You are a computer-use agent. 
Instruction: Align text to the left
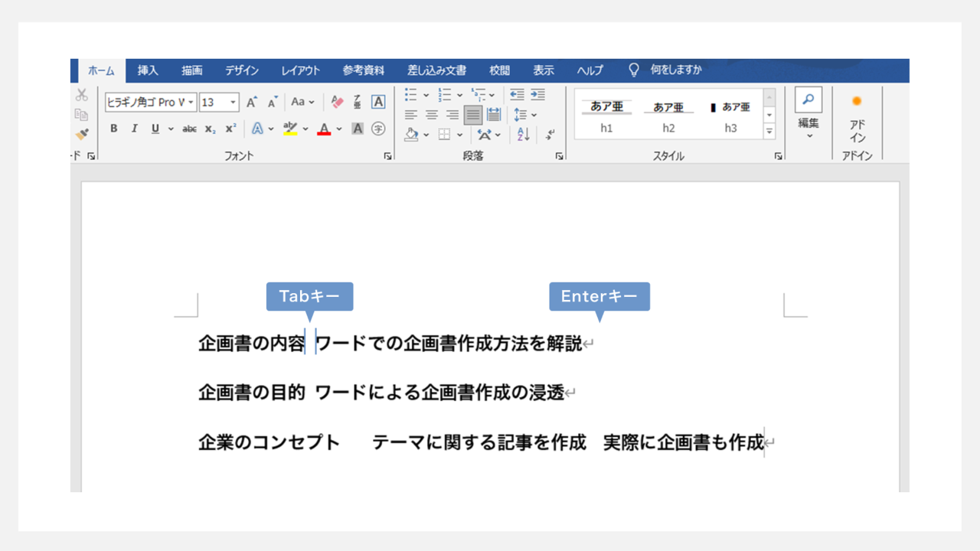(411, 115)
